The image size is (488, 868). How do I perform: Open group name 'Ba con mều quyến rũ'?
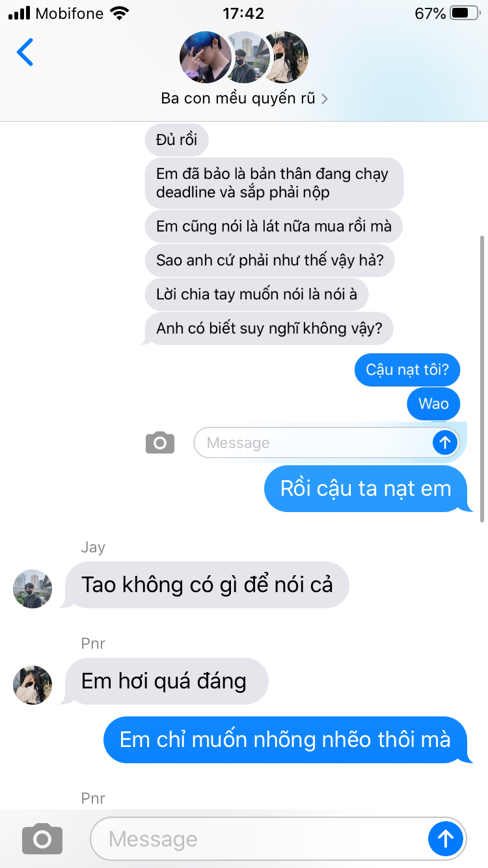(x=238, y=99)
